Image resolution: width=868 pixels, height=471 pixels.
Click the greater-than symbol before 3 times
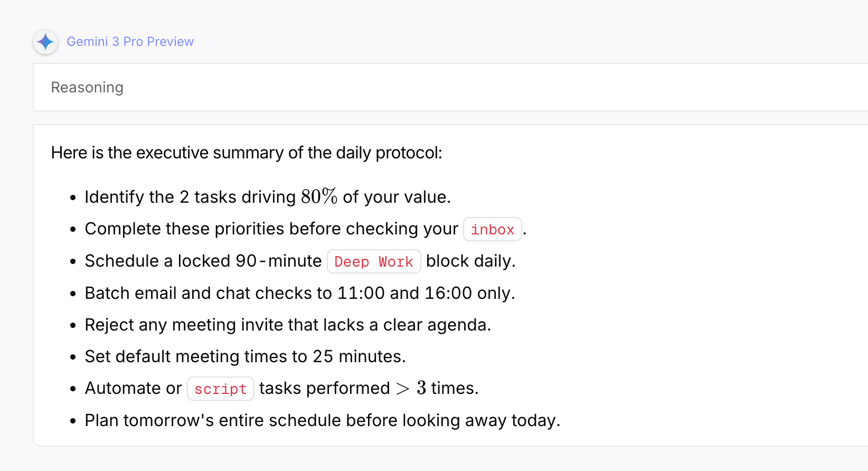click(x=403, y=389)
